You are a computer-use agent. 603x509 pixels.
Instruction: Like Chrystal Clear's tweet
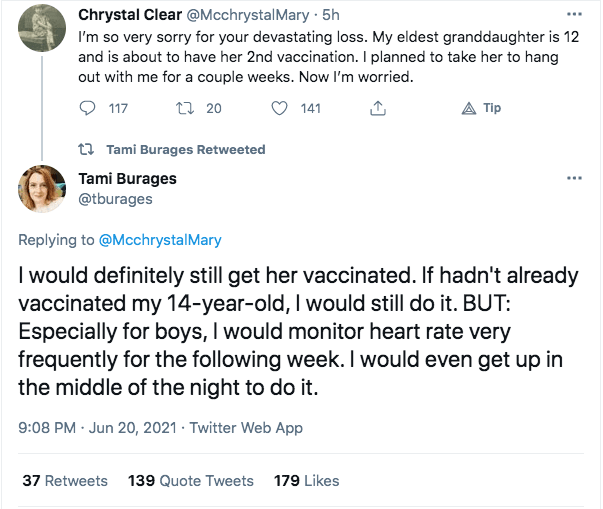[280, 108]
